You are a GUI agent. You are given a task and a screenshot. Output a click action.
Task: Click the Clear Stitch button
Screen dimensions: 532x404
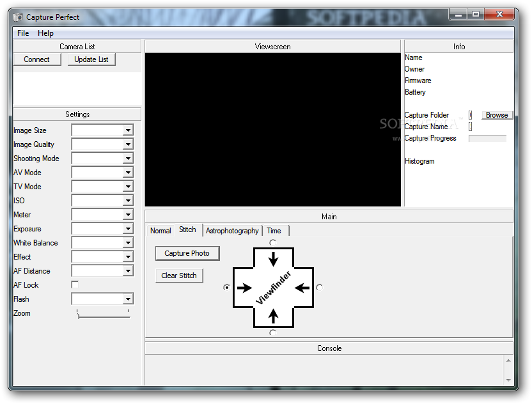(179, 276)
